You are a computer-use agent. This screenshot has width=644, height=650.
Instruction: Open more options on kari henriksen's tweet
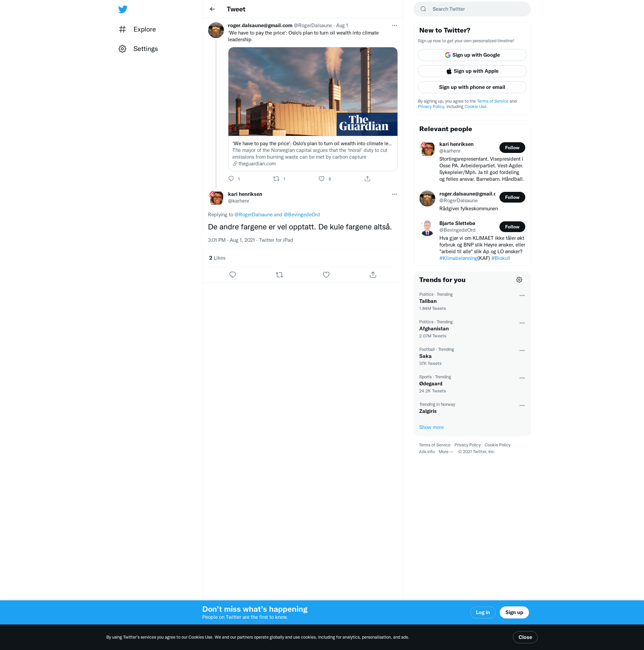(394, 194)
